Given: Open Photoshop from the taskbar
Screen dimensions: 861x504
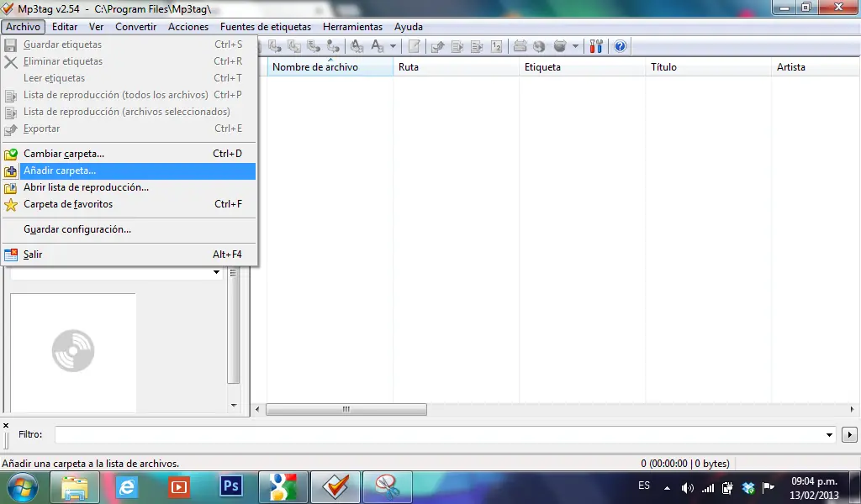Looking at the screenshot, I should coord(231,487).
